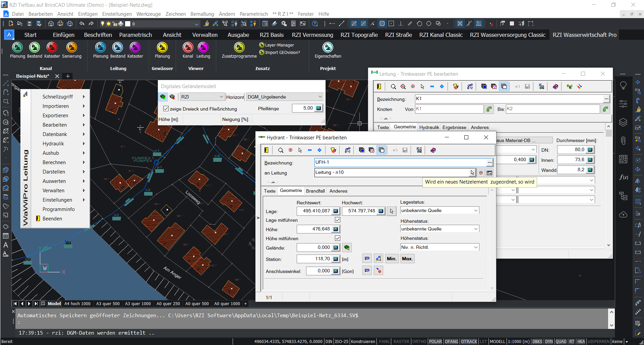
Task: Click Pfeillänge input field
Action: [307, 108]
